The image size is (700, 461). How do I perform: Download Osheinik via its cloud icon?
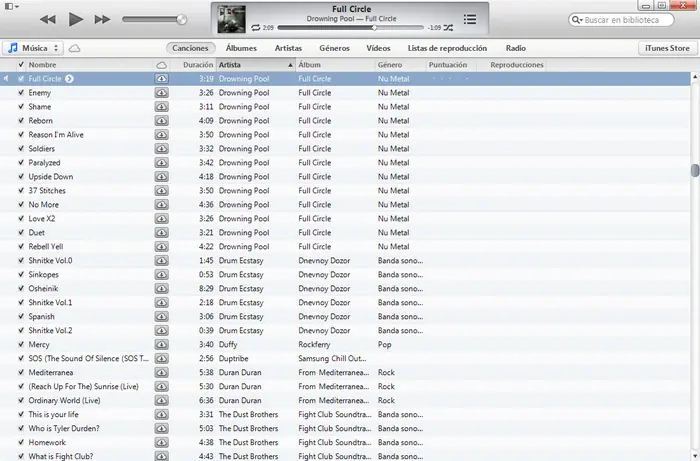162,288
